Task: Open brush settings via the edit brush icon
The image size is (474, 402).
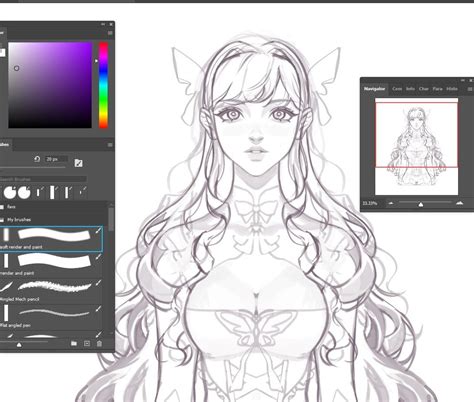Action: [78, 163]
